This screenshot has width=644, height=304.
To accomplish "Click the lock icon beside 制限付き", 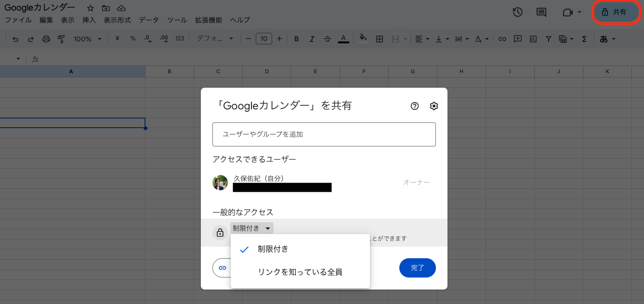I will [x=220, y=233].
